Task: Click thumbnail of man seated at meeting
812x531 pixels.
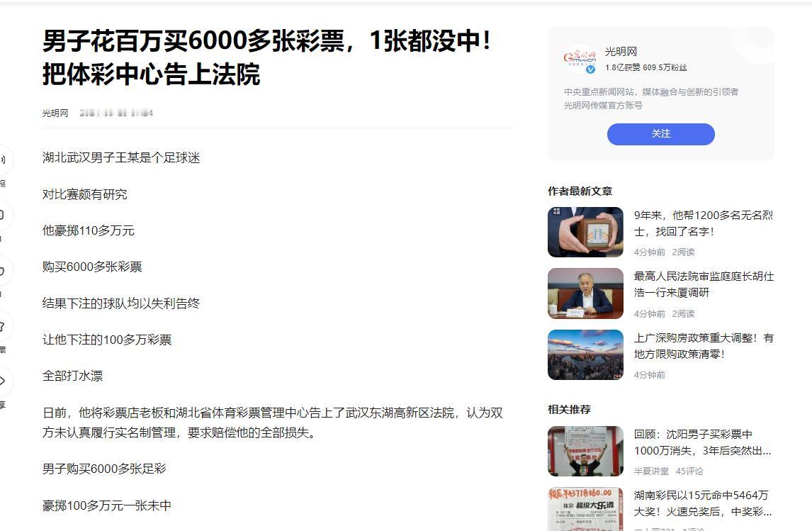Action: coord(586,294)
